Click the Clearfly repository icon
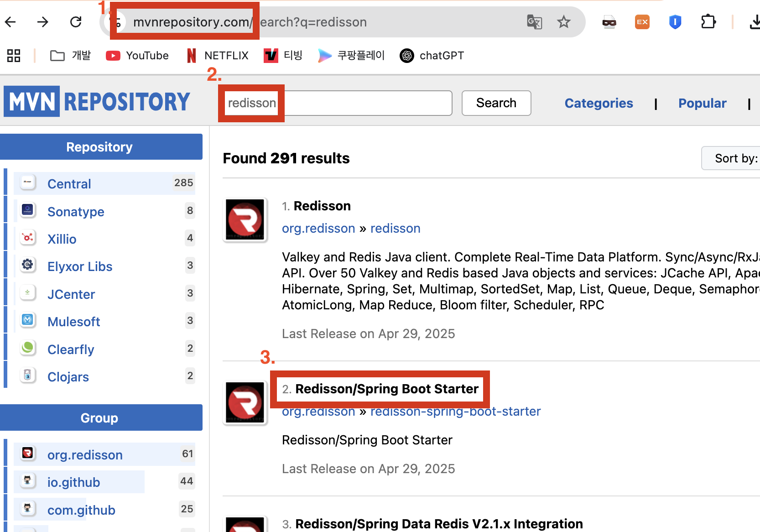The image size is (760, 532). [28, 348]
